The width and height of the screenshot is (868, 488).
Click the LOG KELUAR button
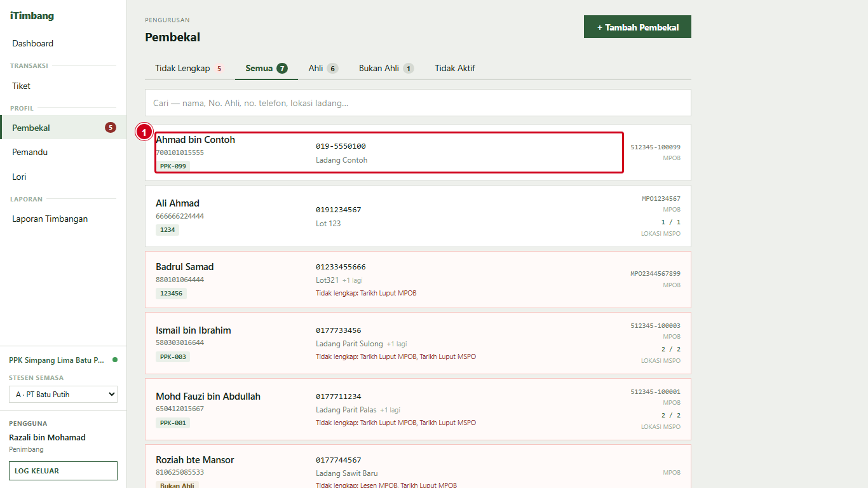63,471
